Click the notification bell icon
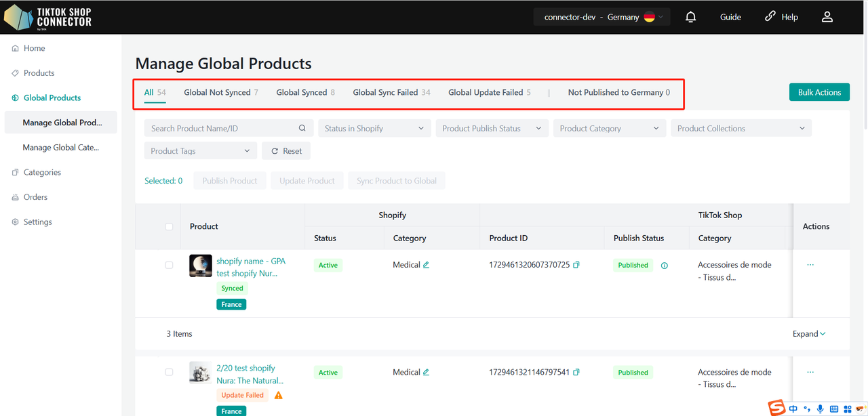This screenshot has height=416, width=868. 690,17
